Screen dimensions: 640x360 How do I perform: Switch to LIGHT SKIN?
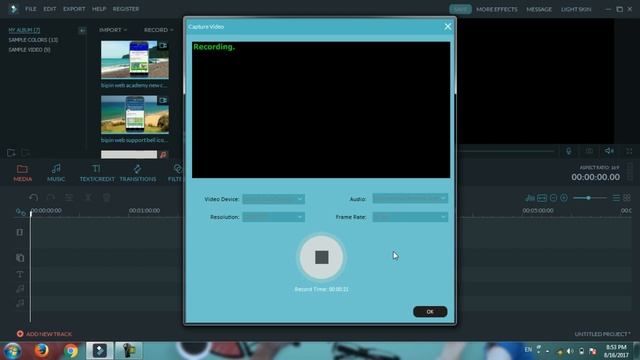(x=576, y=9)
